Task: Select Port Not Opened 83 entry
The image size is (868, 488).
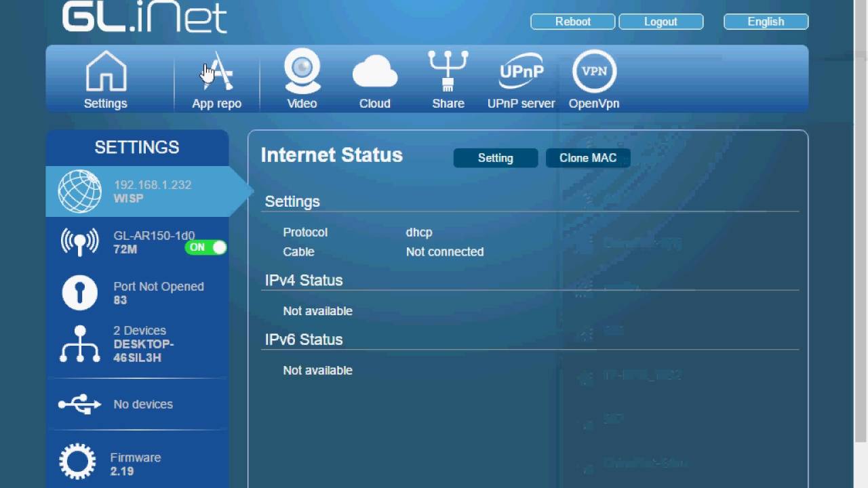Action: pos(137,293)
